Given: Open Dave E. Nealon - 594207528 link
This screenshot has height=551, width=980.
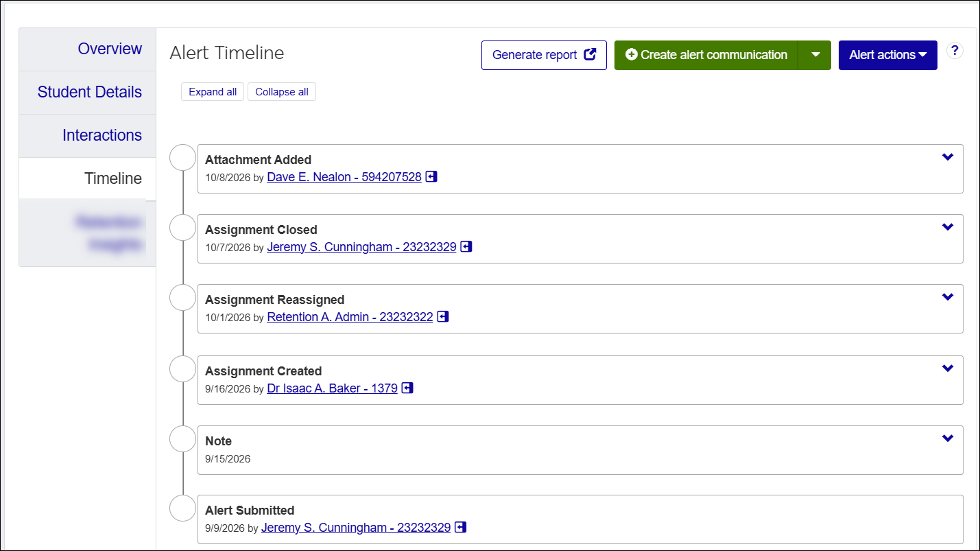Looking at the screenshot, I should pos(344,177).
